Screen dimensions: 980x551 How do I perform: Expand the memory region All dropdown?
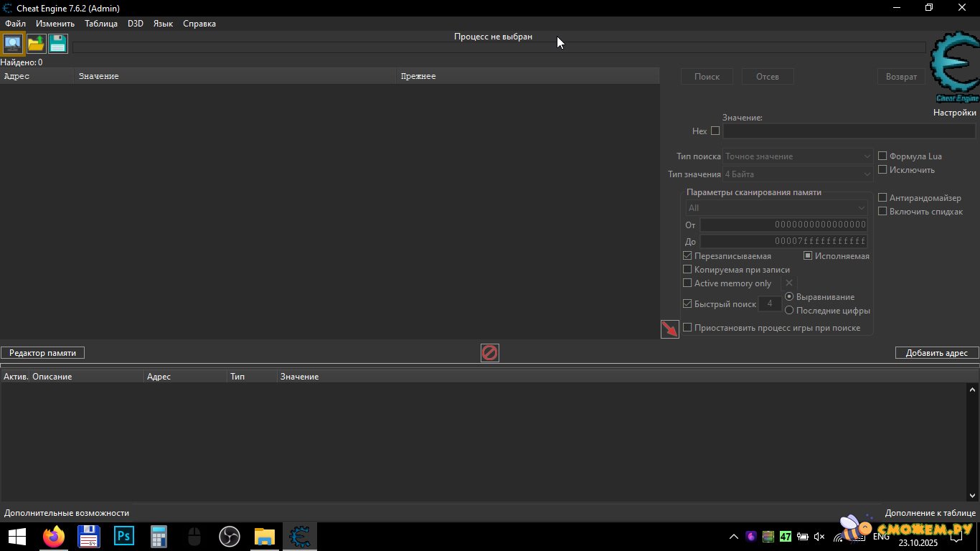pyautogui.click(x=776, y=208)
